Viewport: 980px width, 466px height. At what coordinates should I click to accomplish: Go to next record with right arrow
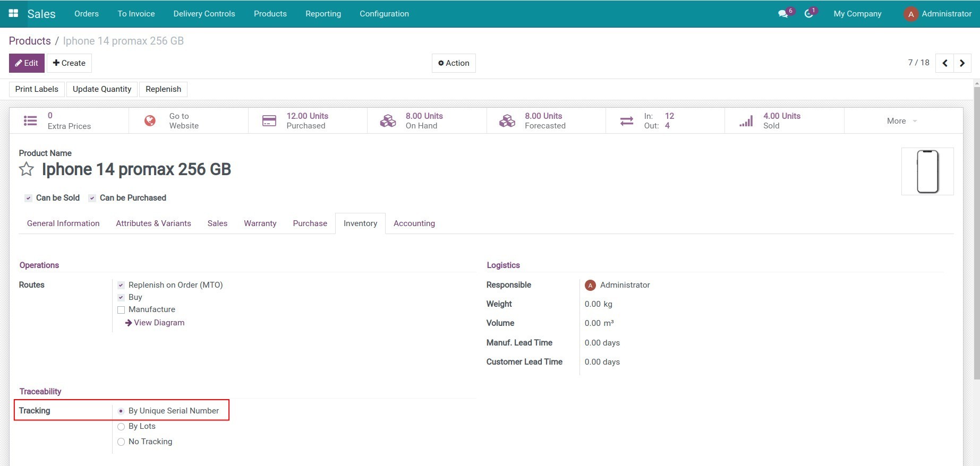pos(962,63)
